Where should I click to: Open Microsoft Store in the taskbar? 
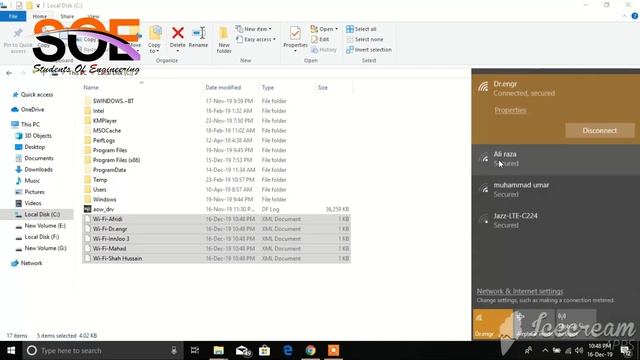(264, 350)
